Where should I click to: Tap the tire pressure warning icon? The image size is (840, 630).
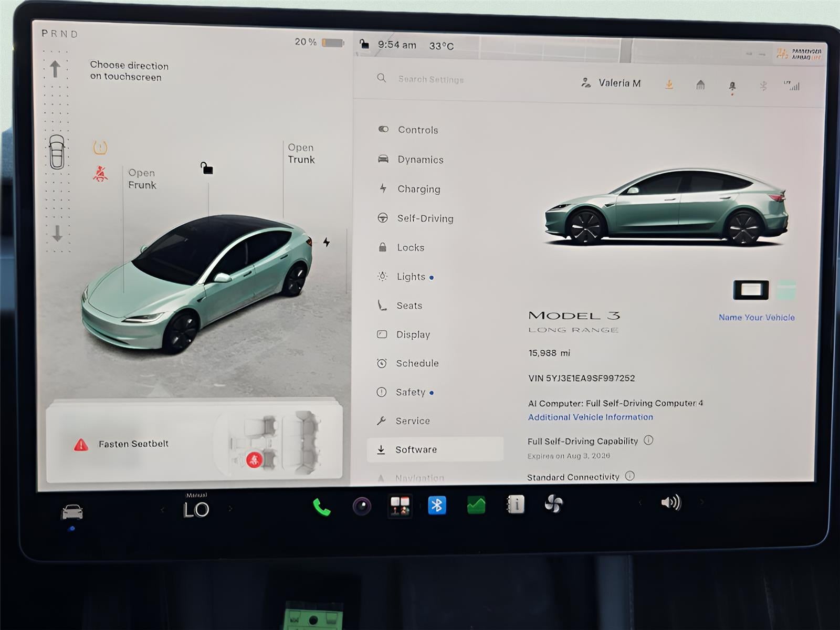(100, 148)
